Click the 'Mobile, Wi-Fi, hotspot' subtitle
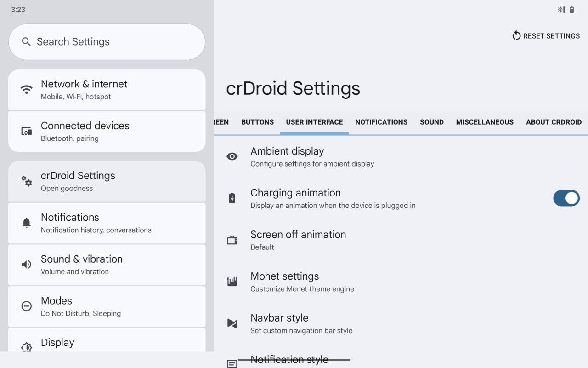 coord(76,97)
